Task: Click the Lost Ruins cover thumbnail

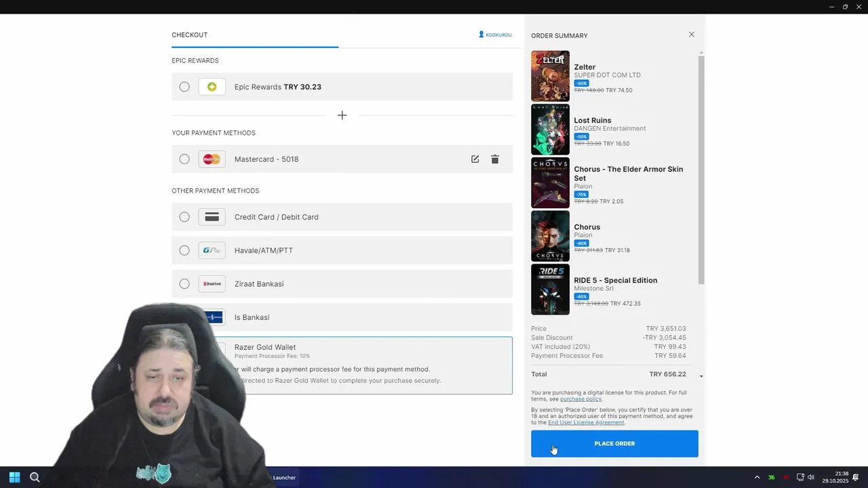Action: point(550,129)
